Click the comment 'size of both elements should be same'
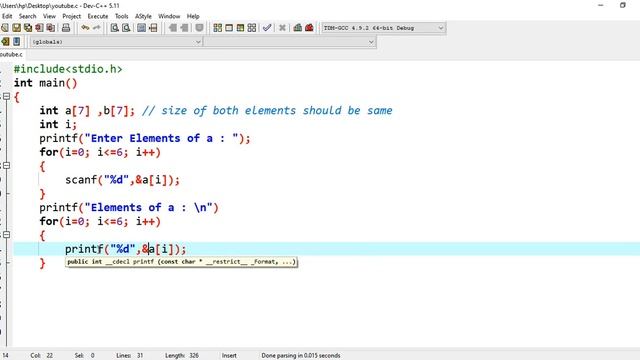640x360 pixels. click(x=277, y=111)
